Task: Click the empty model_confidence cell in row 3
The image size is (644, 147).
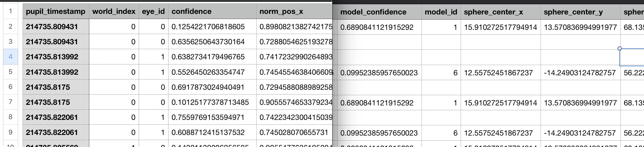Action: (377, 42)
